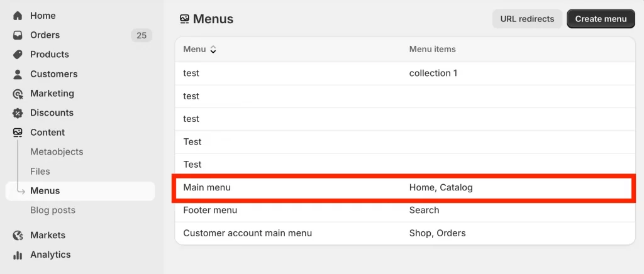Open Metaobjects under Content

click(x=57, y=152)
